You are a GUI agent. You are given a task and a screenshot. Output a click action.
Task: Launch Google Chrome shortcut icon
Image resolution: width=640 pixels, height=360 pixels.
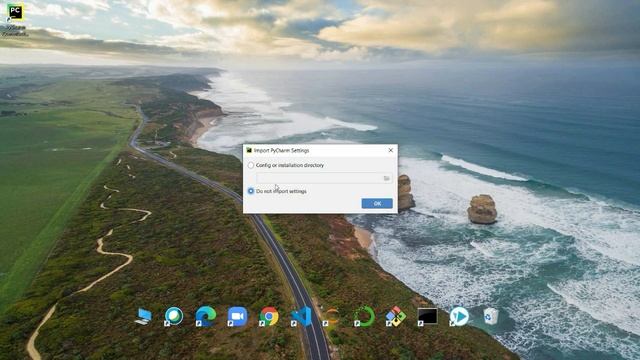click(x=269, y=316)
